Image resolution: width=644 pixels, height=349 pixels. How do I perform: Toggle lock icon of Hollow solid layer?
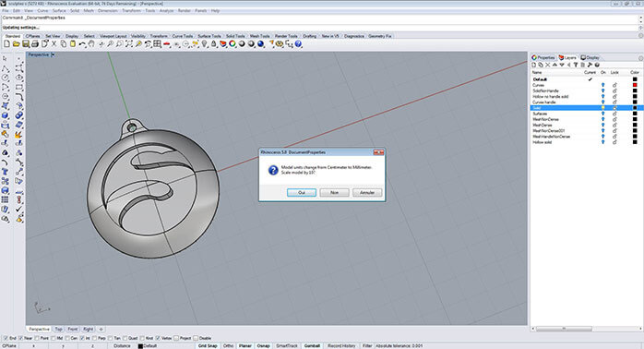pyautogui.click(x=614, y=142)
